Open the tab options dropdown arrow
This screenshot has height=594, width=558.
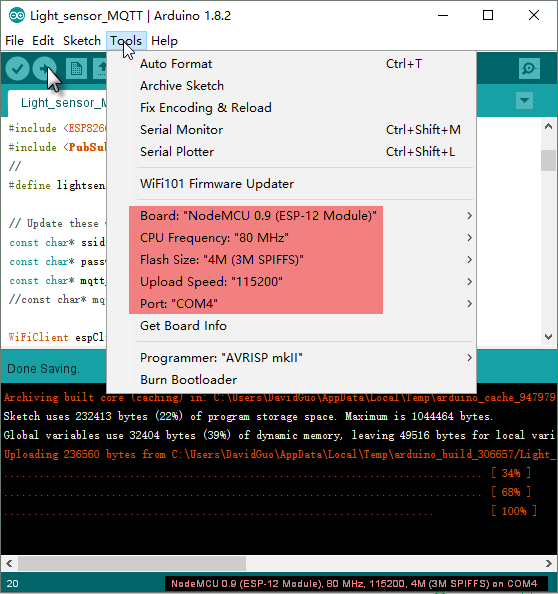(x=524, y=100)
